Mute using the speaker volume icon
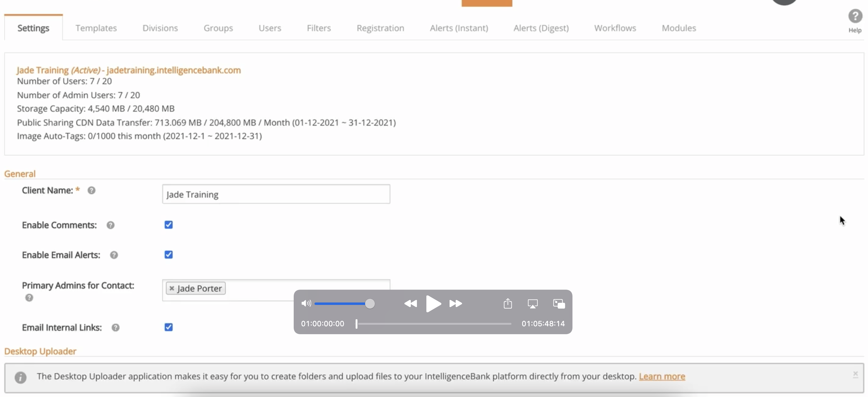 pyautogui.click(x=306, y=303)
